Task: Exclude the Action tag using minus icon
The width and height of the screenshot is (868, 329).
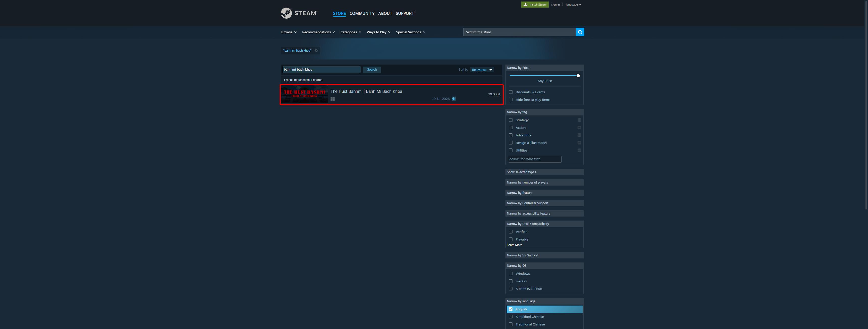Action: pyautogui.click(x=579, y=128)
